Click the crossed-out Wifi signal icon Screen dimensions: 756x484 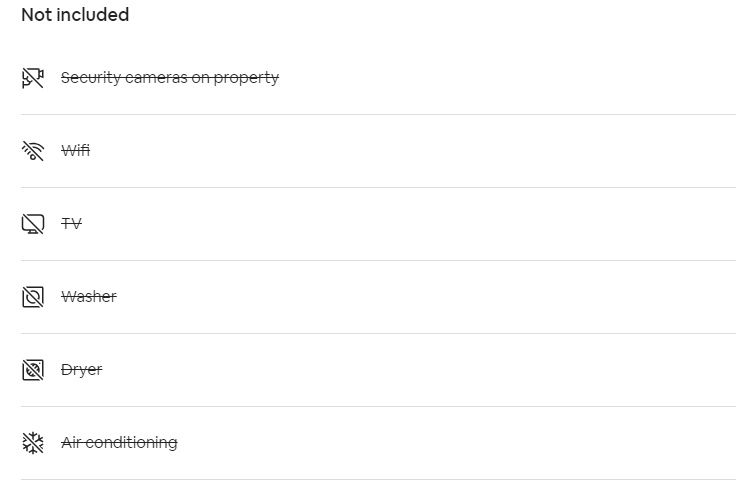point(33,150)
